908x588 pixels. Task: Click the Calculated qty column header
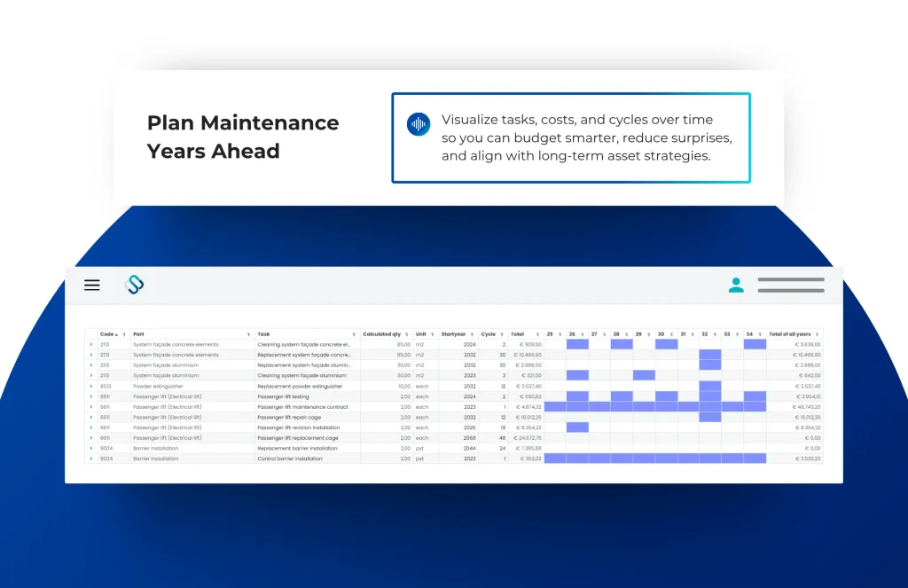click(382, 334)
